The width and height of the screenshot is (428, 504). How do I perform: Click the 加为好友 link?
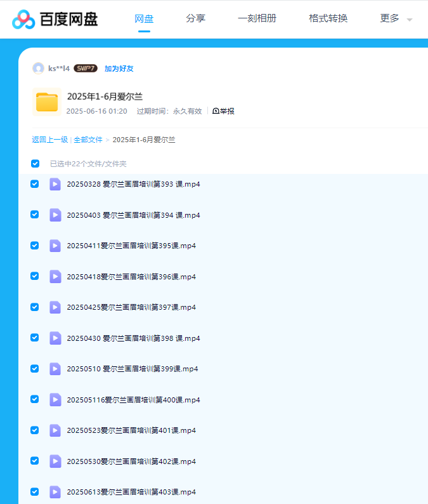pos(119,69)
